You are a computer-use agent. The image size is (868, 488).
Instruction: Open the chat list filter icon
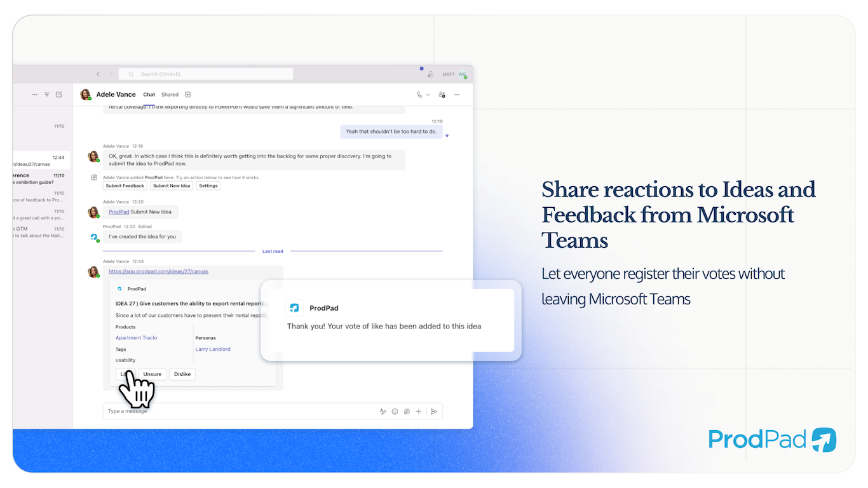click(46, 95)
